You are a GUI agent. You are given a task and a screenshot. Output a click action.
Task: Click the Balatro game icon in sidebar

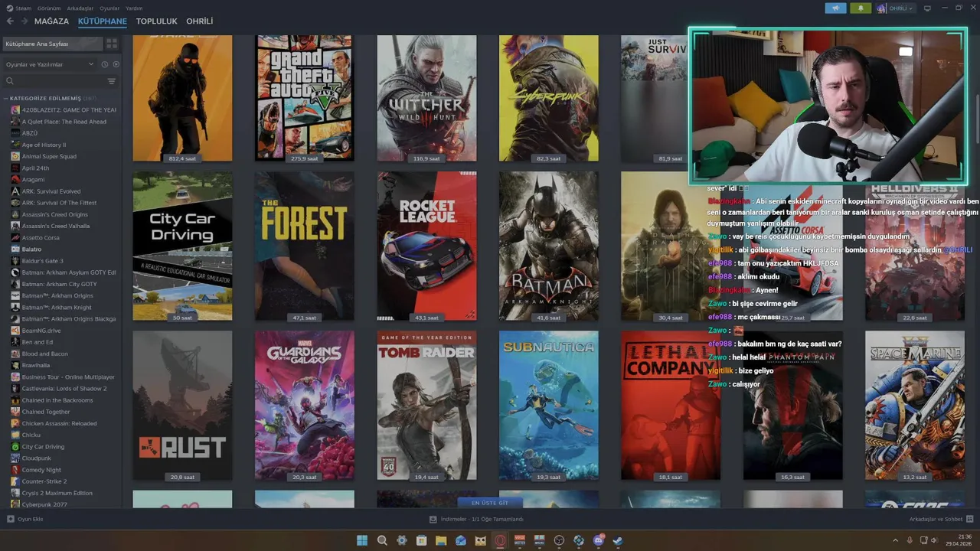tap(15, 249)
